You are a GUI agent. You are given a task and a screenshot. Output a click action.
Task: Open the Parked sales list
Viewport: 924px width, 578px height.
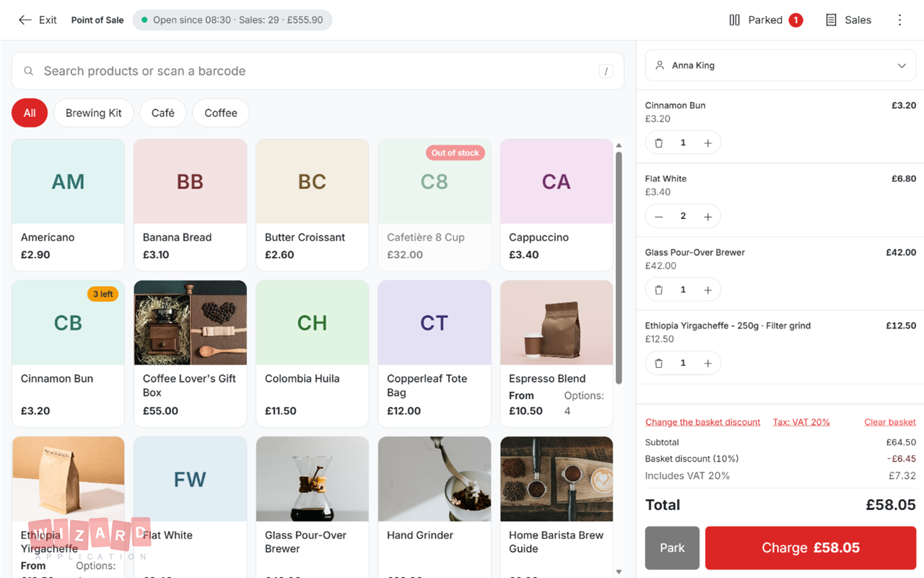766,20
